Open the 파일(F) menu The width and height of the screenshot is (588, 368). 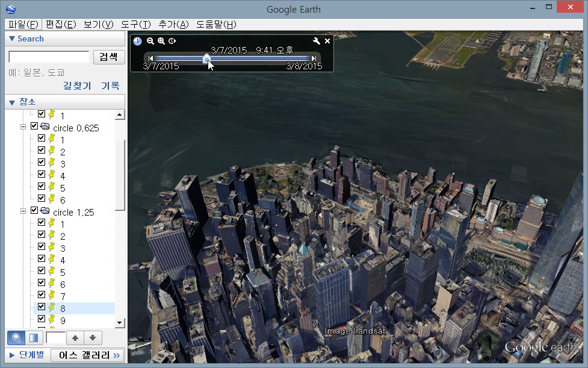point(23,24)
